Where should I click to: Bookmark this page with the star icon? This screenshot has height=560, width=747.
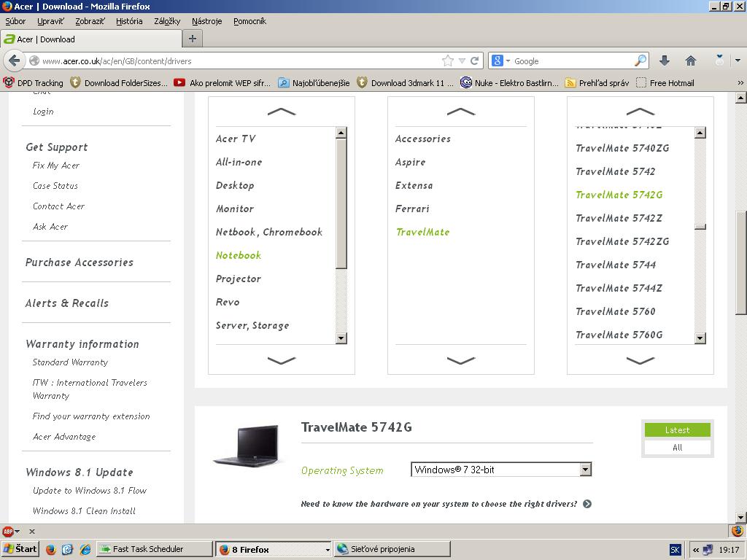point(447,61)
